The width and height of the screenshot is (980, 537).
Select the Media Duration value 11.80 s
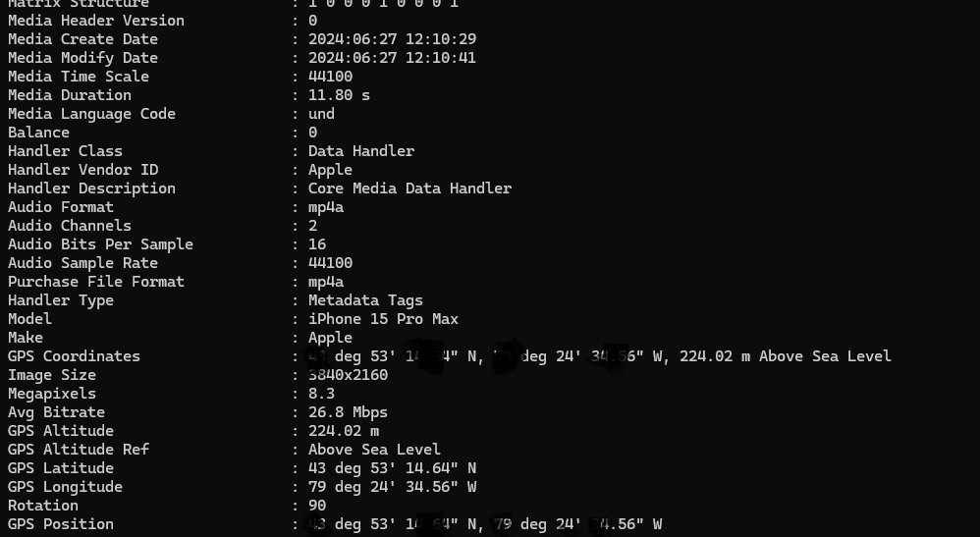(339, 95)
